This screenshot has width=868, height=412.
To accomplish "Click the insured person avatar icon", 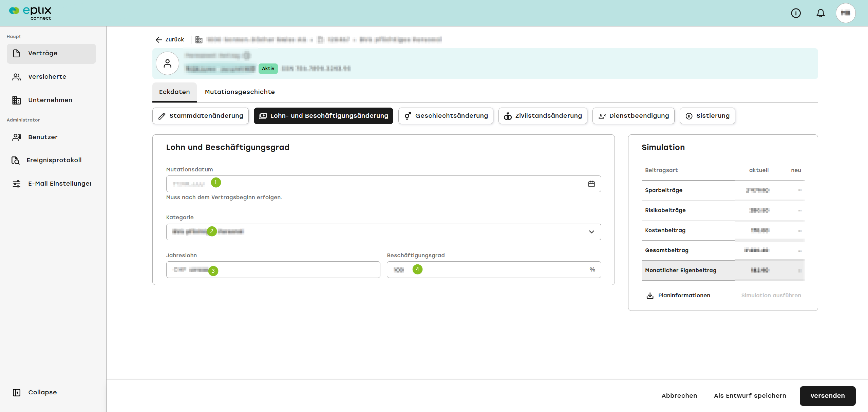I will pos(167,63).
